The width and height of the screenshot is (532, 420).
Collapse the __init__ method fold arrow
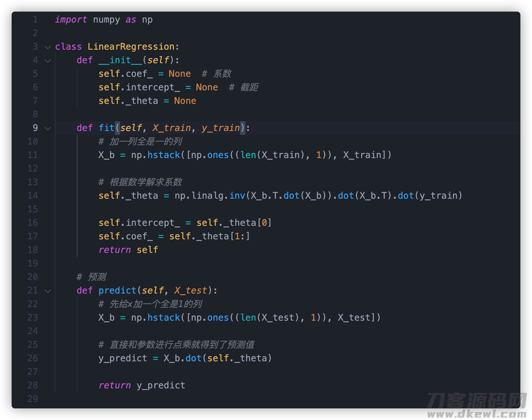[48, 61]
